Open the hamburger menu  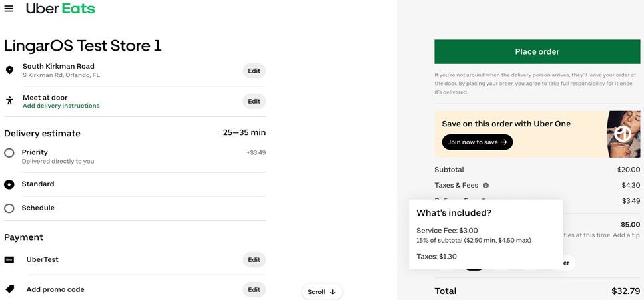coord(9,9)
